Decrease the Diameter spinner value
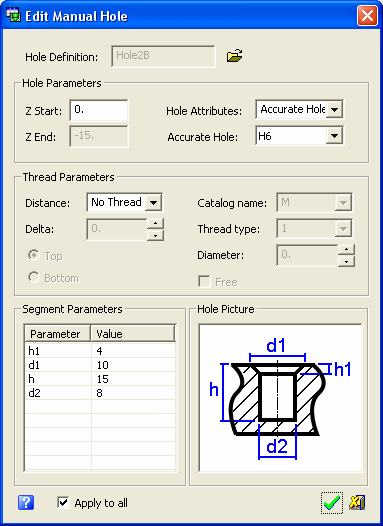This screenshot has width=383, height=526. pos(346,261)
